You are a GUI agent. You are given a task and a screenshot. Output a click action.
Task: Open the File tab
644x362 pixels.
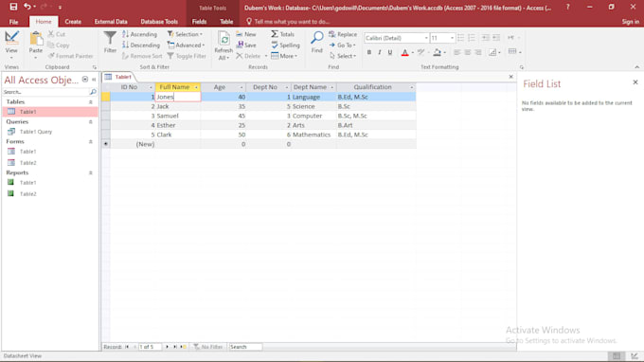tap(13, 22)
